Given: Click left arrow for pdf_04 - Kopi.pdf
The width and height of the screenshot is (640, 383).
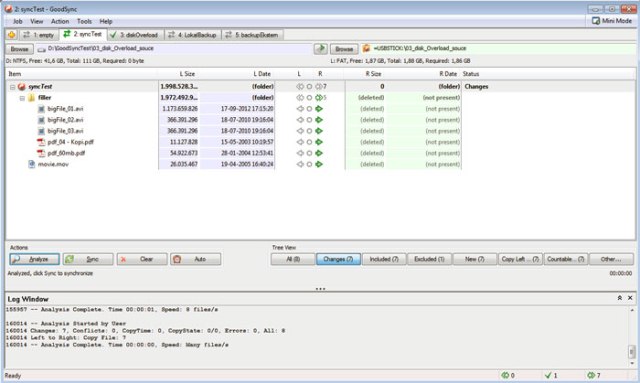Looking at the screenshot, I should pyautogui.click(x=300, y=142).
